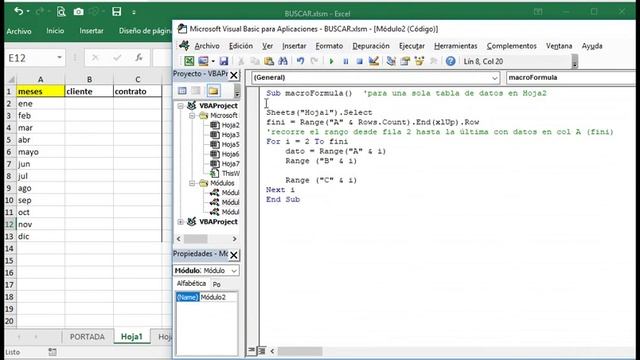
Task: Click the View Code icon in the Project panel
Action: pyautogui.click(x=182, y=91)
